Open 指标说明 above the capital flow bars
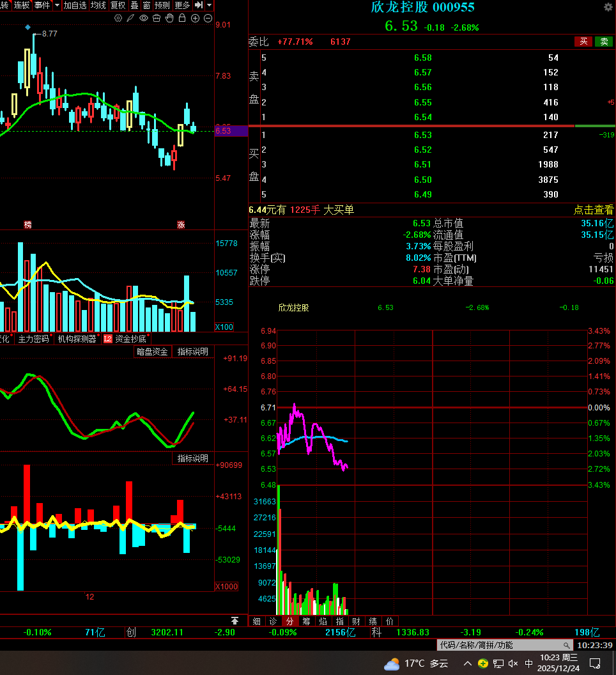The width and height of the screenshot is (616, 675). 193,458
